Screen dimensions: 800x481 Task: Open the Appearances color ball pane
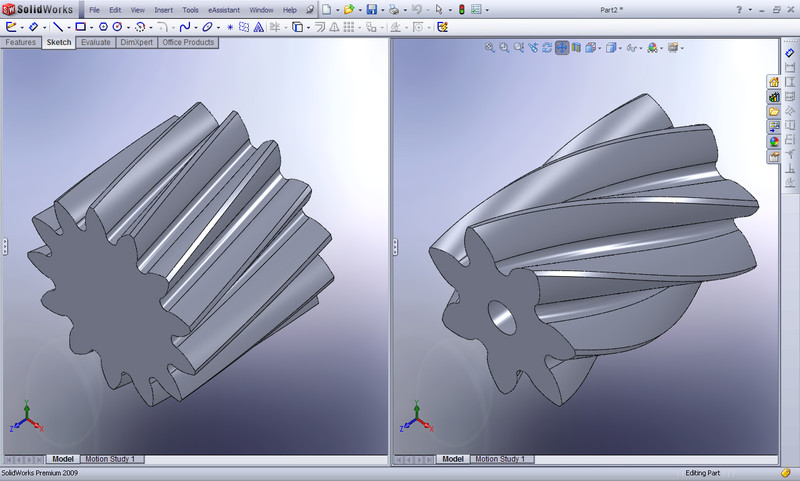pos(774,142)
